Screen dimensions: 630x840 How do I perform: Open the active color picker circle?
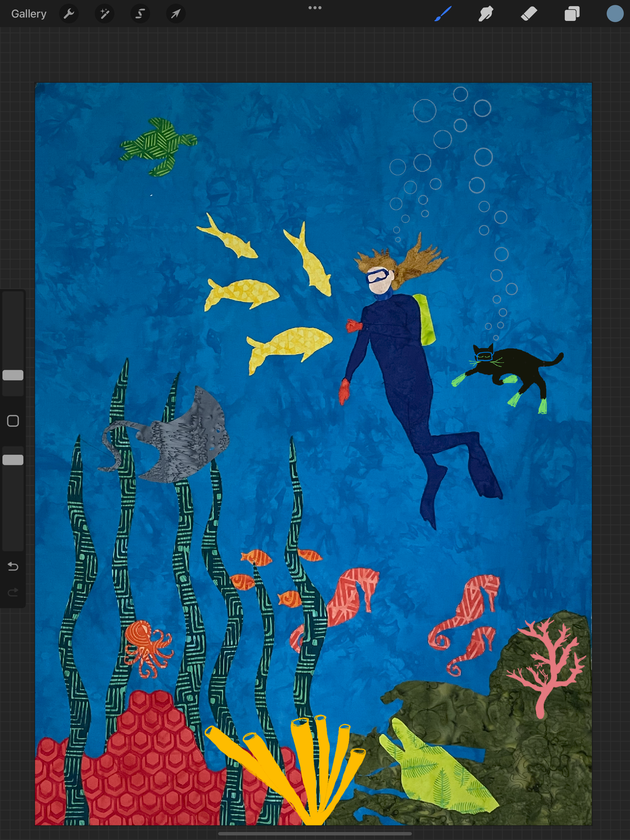tap(615, 14)
